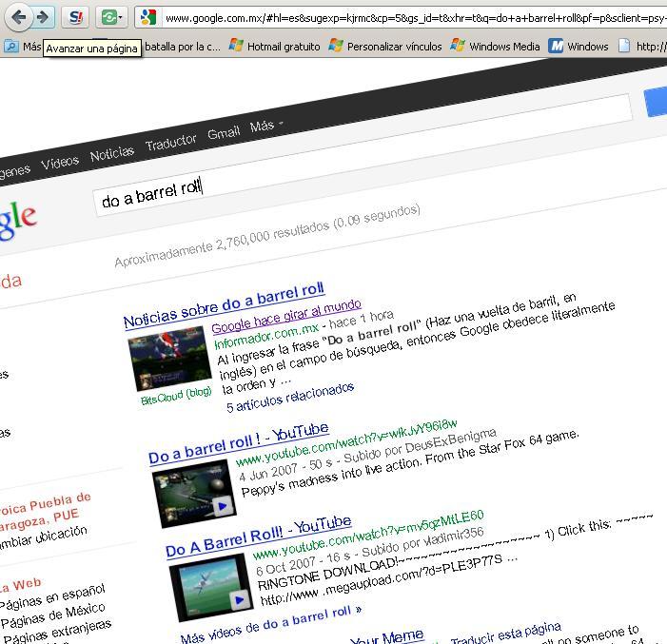Select 'Páginas extranjeras' filter
This screenshot has width=667, height=644.
coord(57,631)
